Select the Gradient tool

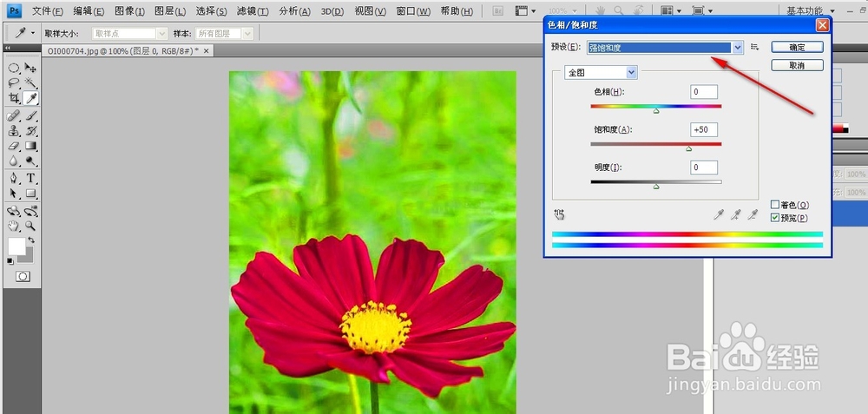point(31,146)
